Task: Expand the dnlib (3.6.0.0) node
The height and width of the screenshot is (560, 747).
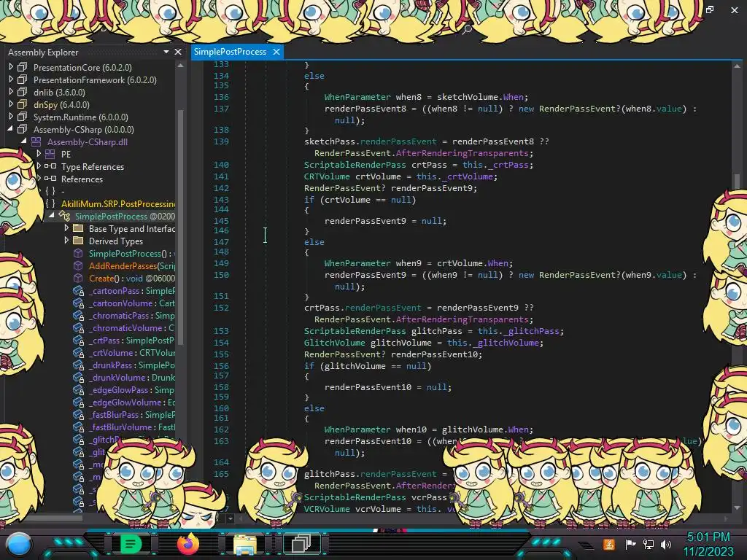Action: (x=11, y=92)
